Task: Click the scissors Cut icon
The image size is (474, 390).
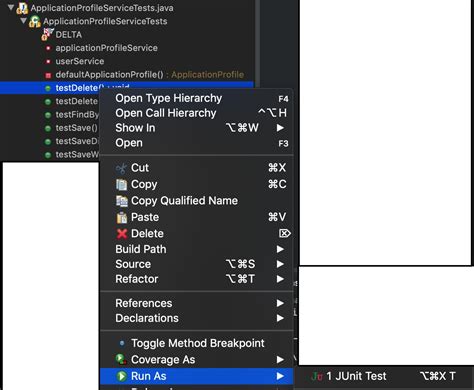Action: click(x=121, y=168)
